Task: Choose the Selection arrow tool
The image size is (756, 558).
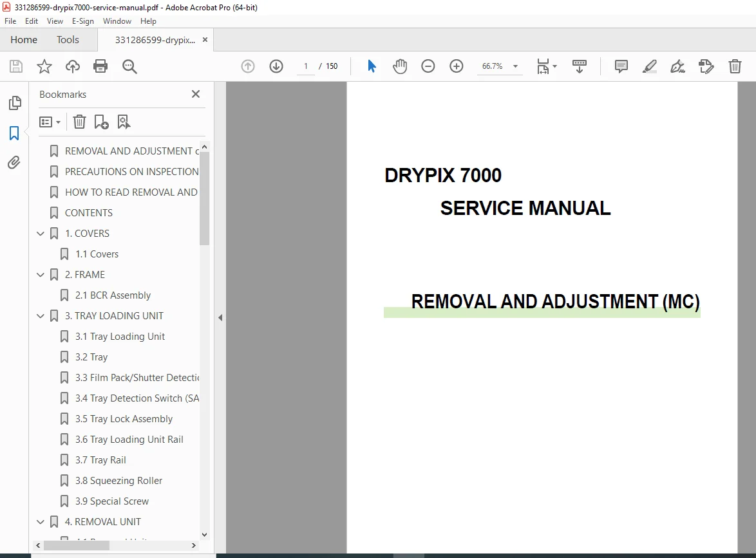Action: [x=372, y=66]
